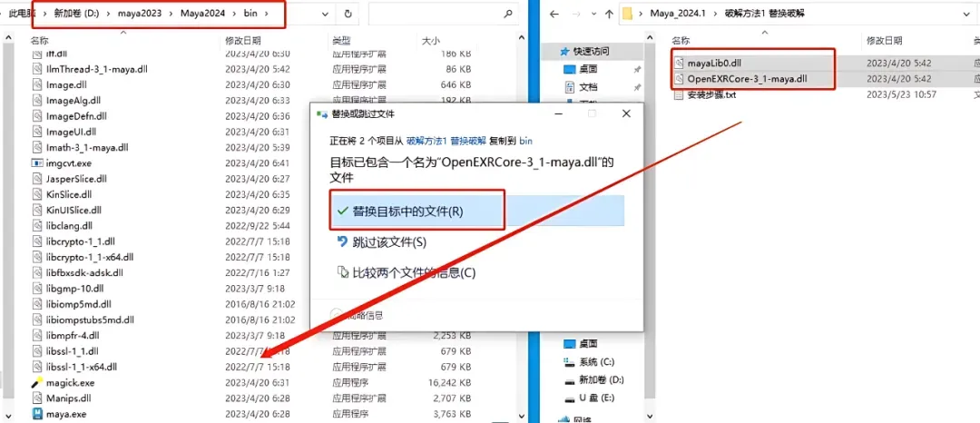The height and width of the screenshot is (423, 980).
Task: Sort the left window by 修改日期 column
Action: click(243, 41)
